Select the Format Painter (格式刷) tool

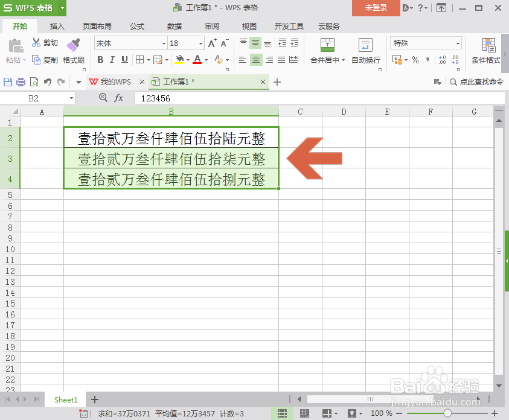74,51
